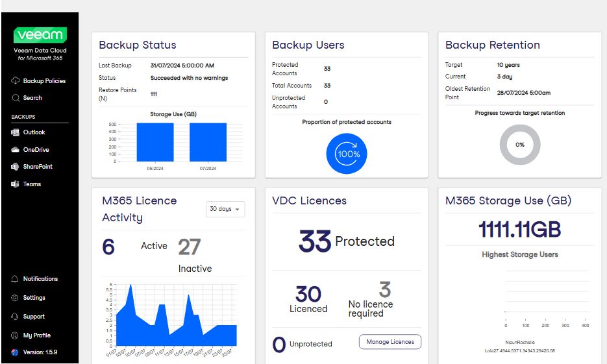Click the VDC Licences heading

point(309,200)
